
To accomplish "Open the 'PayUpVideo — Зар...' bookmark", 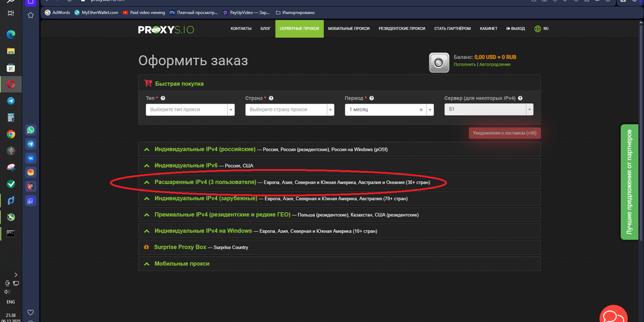I will 246,13.
